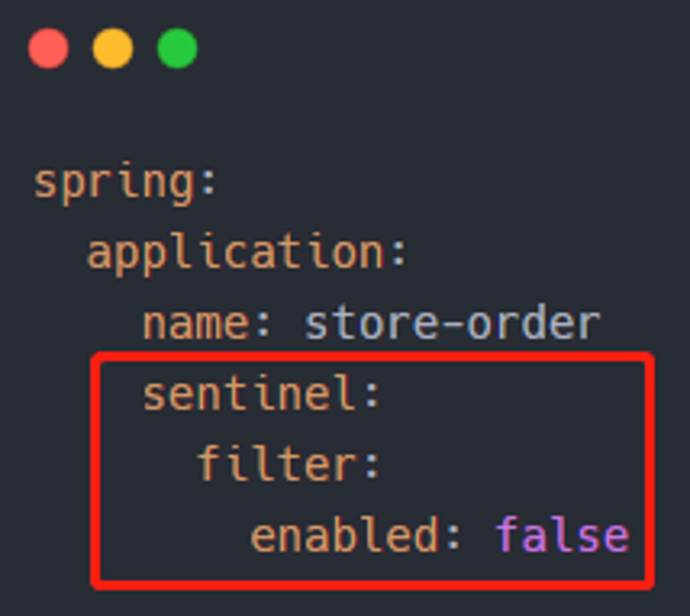
Task: Select the 'spring' root key
Action: point(114,183)
